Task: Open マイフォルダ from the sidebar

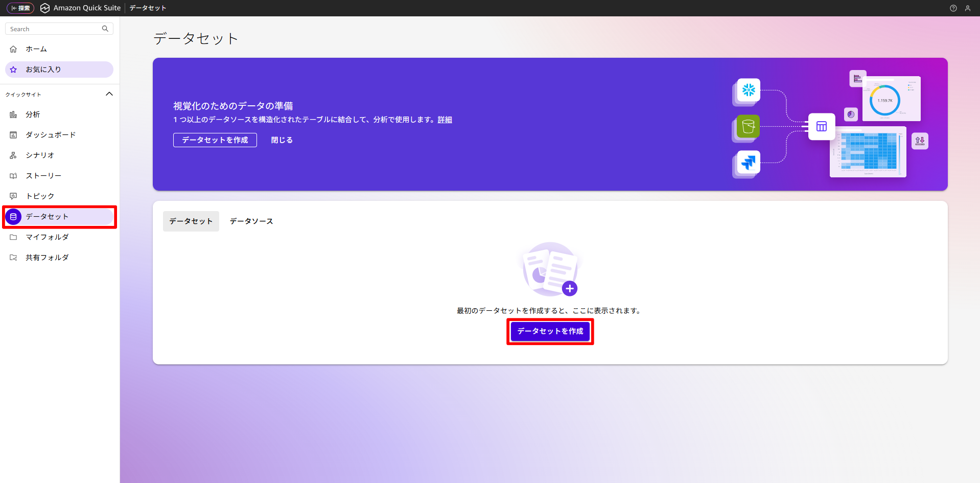Action: click(47, 237)
